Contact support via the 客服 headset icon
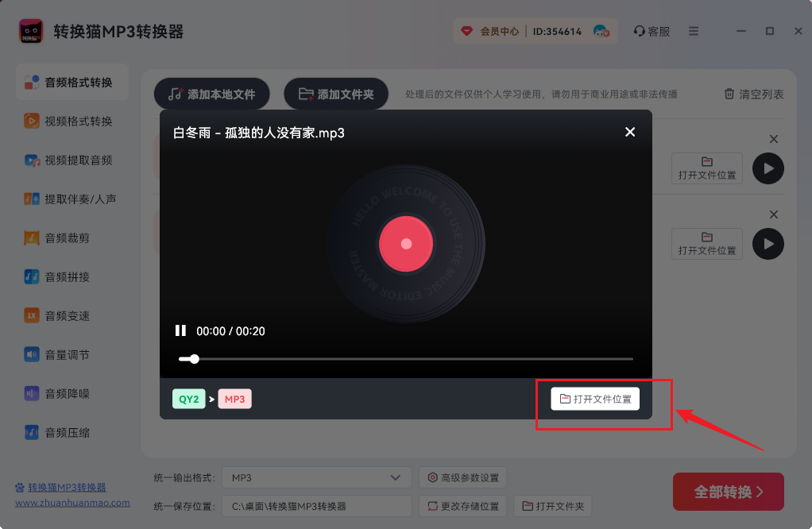The height and width of the screenshot is (529, 812). 652,31
